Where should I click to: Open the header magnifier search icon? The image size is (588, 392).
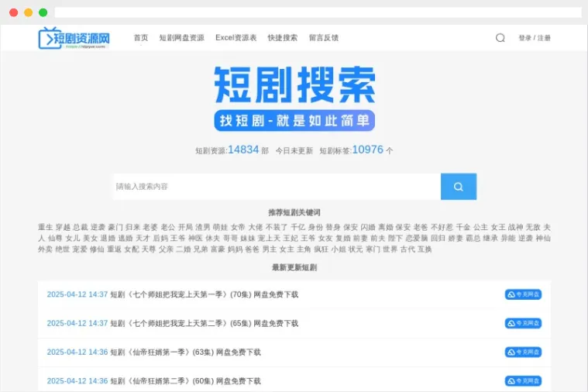(500, 38)
